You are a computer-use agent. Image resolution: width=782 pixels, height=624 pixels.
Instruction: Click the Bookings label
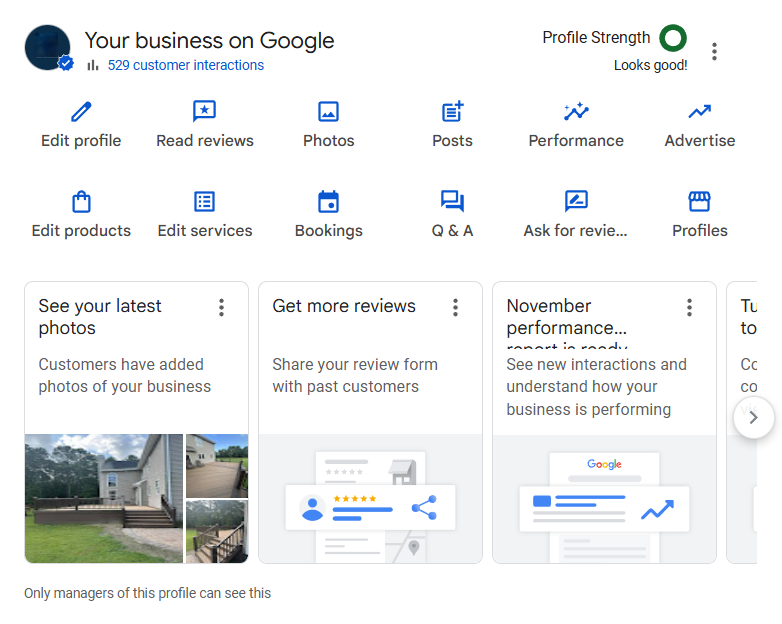click(329, 231)
